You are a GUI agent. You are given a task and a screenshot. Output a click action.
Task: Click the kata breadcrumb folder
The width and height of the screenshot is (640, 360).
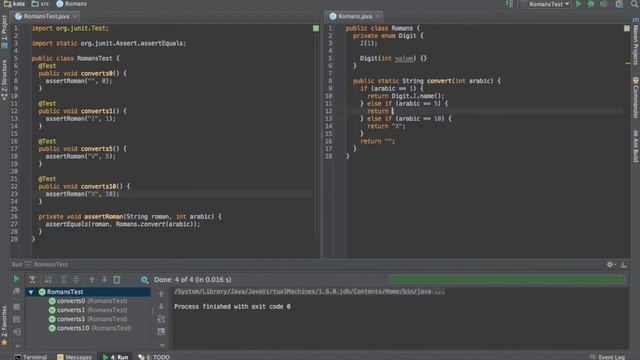tap(14, 4)
